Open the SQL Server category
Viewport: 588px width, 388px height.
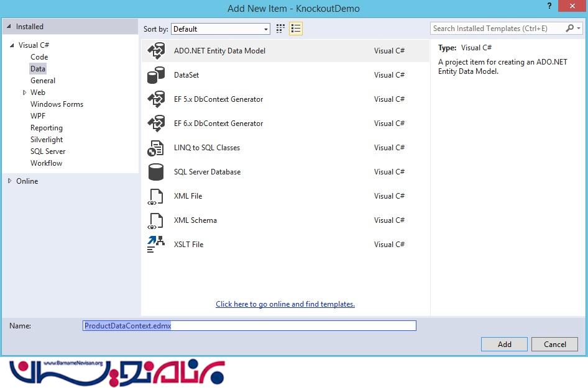[48, 151]
